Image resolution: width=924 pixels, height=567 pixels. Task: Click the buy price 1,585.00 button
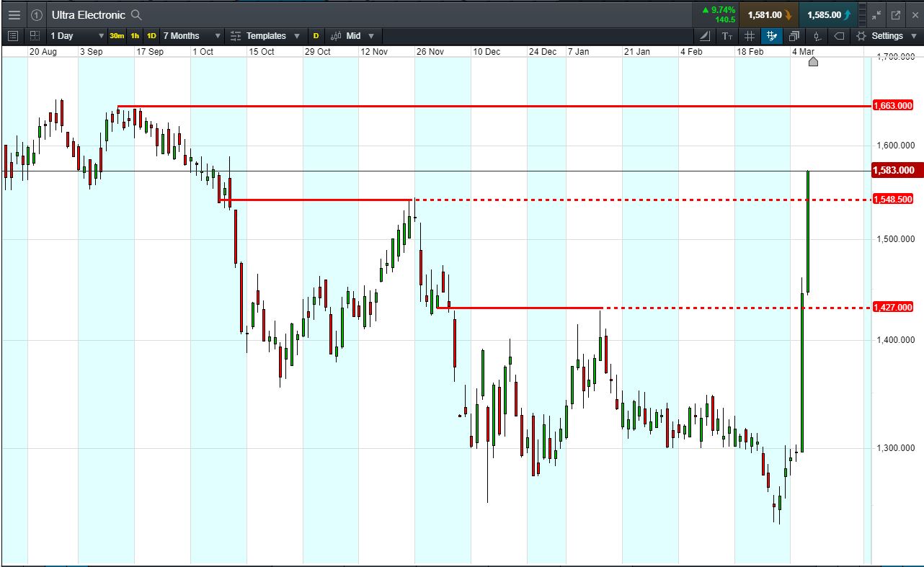coord(830,14)
